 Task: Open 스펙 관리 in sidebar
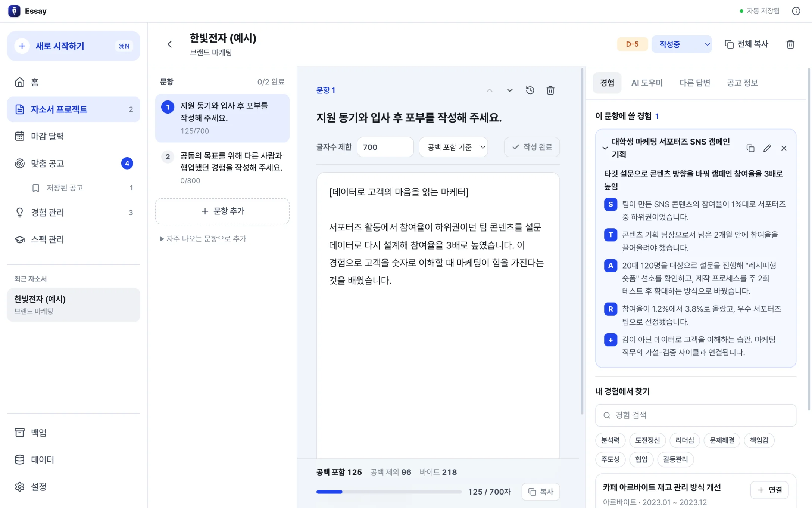pos(74,239)
